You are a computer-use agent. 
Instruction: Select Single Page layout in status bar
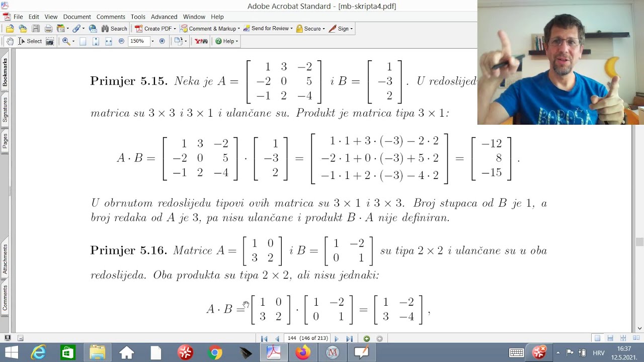click(597, 338)
